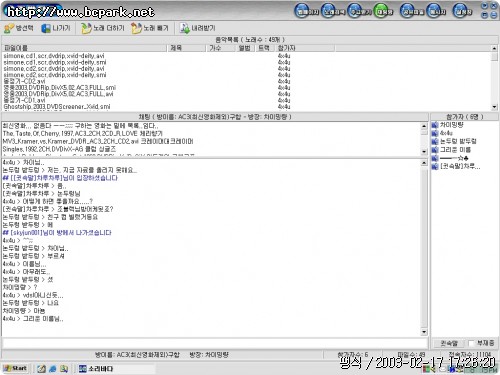Click the 내려받기 download toolbar icon
500x375 pixels.
click(x=184, y=29)
